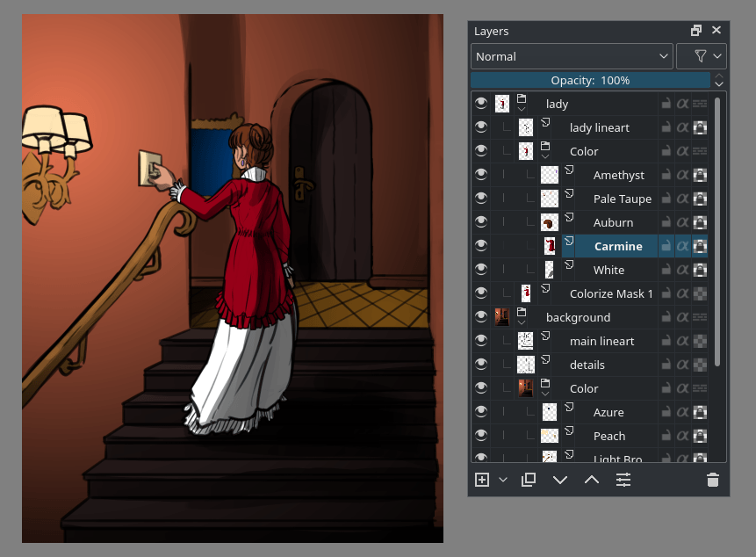Lock the White layer

[666, 269]
